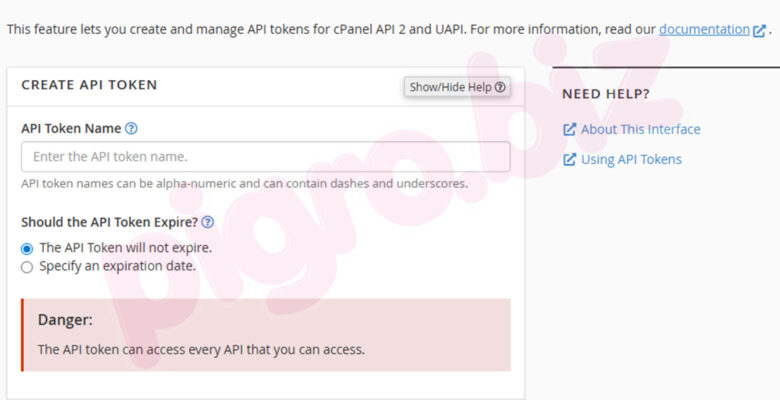
Task: Click the alpha-numeric naming hint text
Action: [x=244, y=183]
